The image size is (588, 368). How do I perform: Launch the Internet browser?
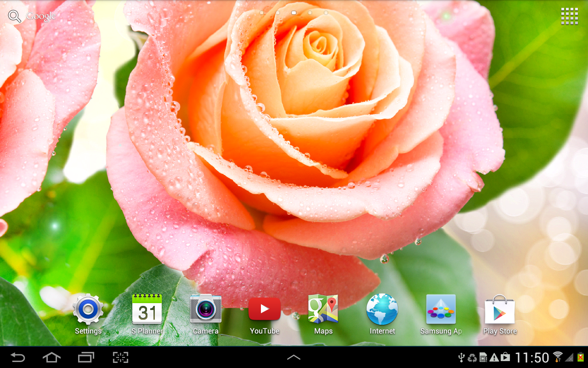click(382, 314)
